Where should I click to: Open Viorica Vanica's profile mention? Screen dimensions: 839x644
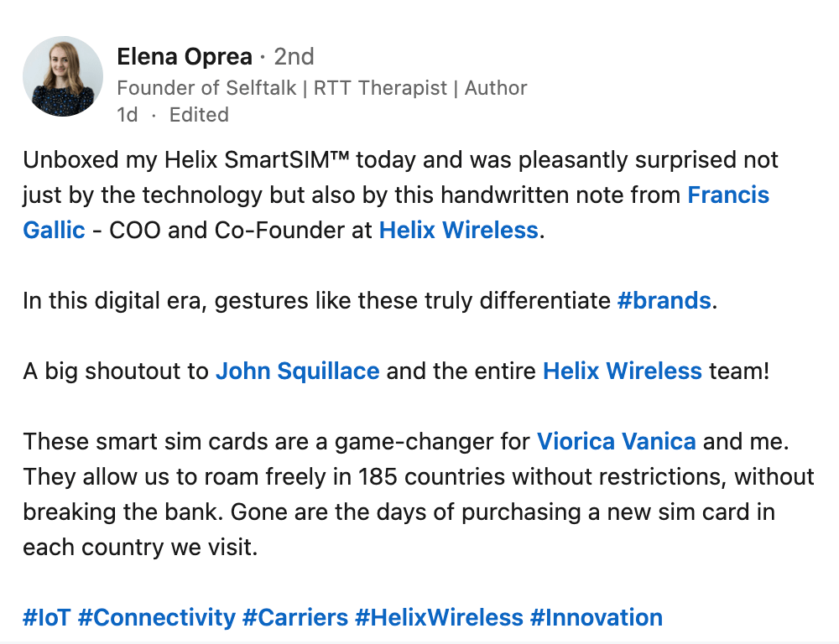(616, 441)
